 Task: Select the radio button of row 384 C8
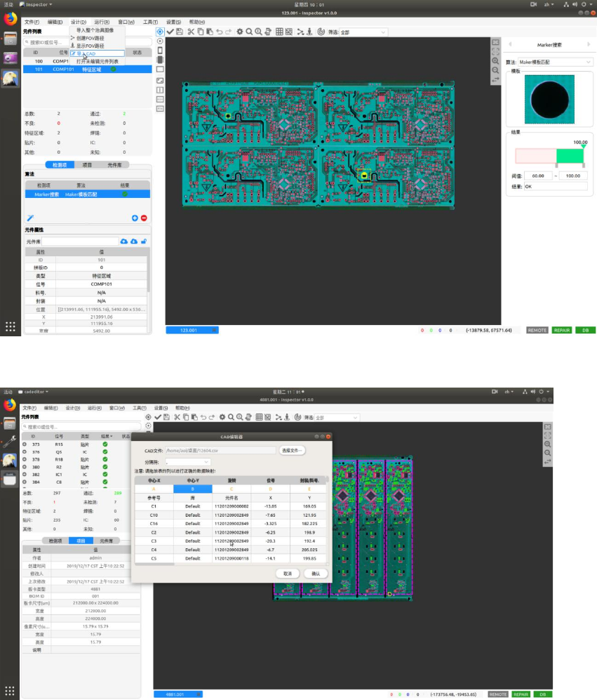[25, 482]
